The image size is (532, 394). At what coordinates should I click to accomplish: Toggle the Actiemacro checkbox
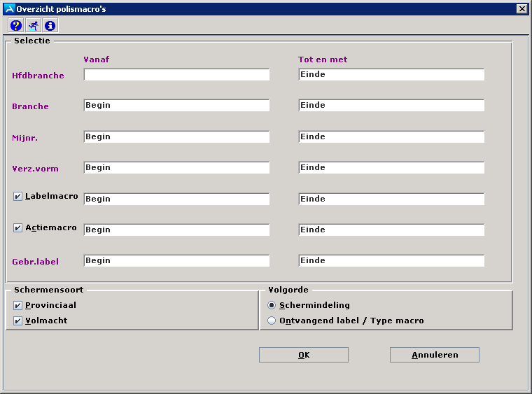pos(18,227)
